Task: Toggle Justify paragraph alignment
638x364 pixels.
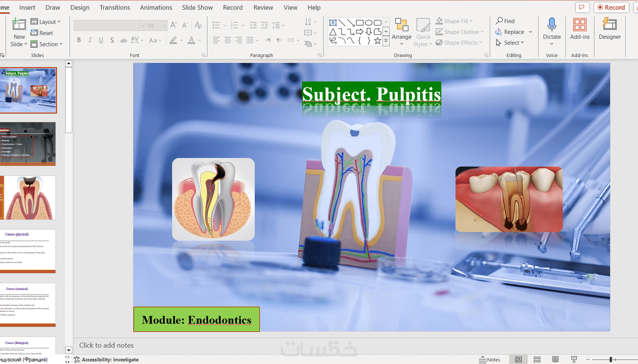Action: 250,40
